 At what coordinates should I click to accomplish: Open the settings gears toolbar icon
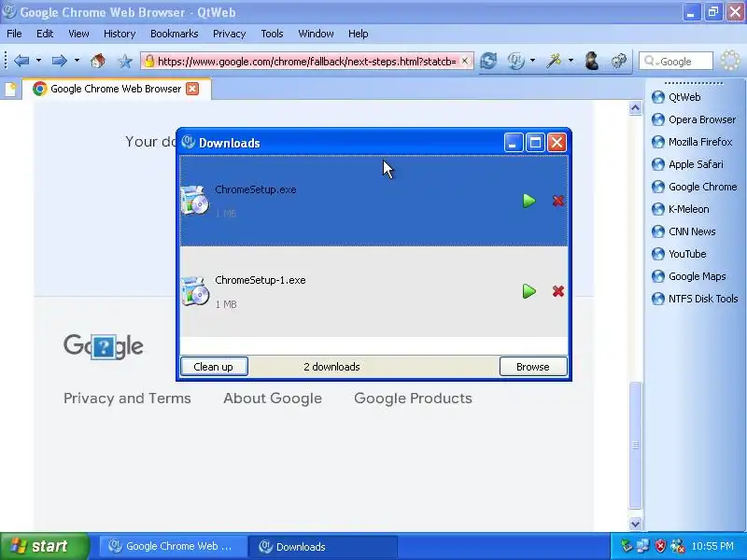[x=619, y=61]
